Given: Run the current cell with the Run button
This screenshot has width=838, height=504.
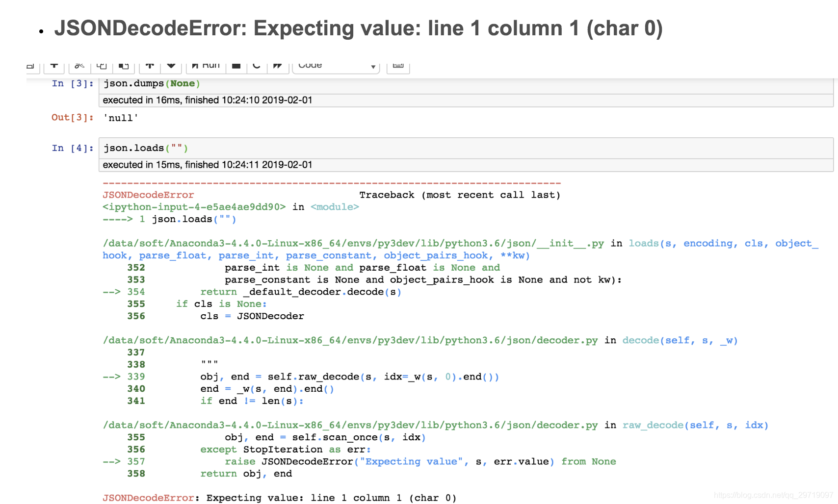Looking at the screenshot, I should [x=205, y=65].
